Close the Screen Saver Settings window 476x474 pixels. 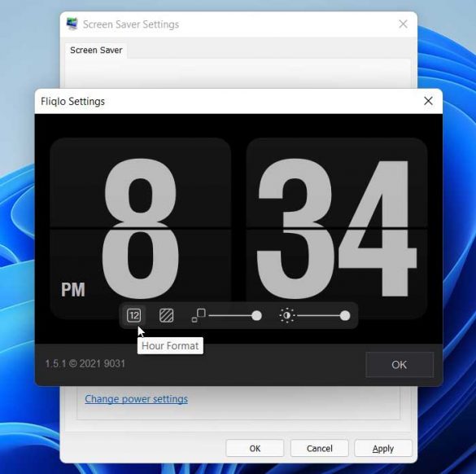tap(403, 24)
